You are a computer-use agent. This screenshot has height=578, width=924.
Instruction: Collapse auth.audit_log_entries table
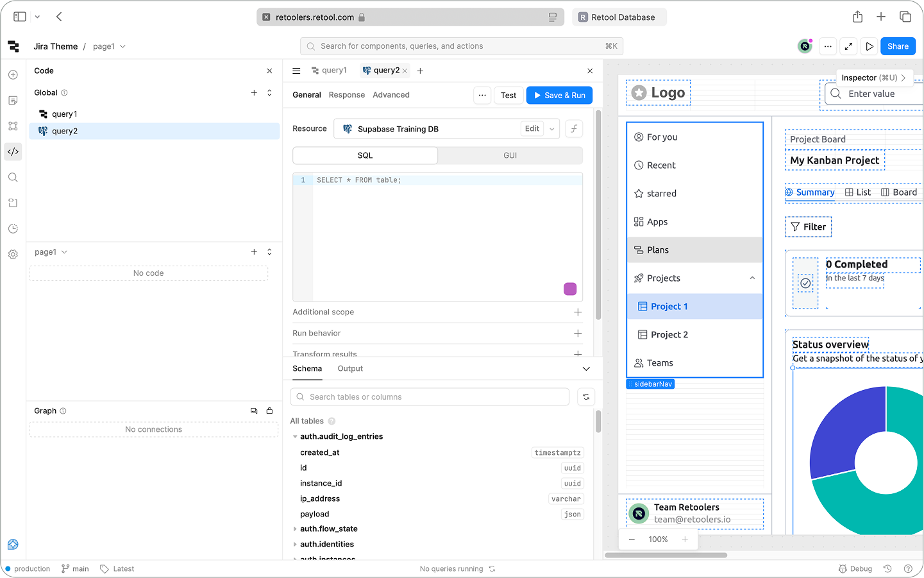[295, 437]
